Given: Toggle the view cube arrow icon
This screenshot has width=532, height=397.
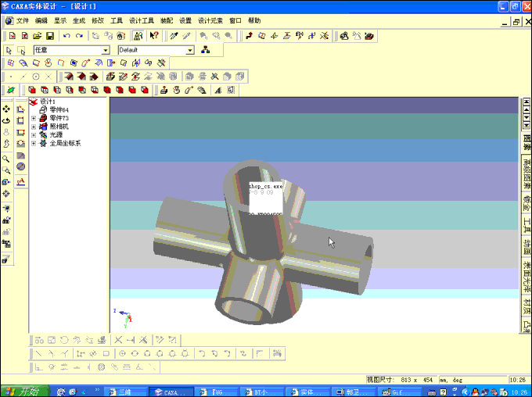Looking at the screenshot, I should pos(6,182).
